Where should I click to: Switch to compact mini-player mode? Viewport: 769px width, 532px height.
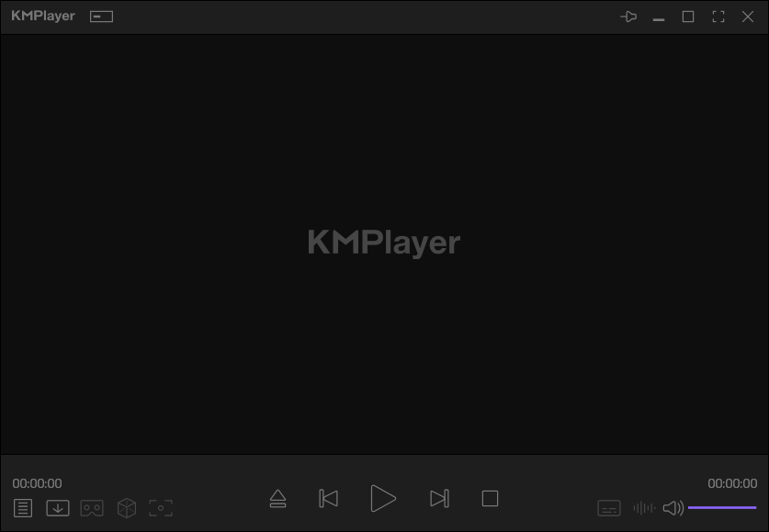[x=101, y=17]
